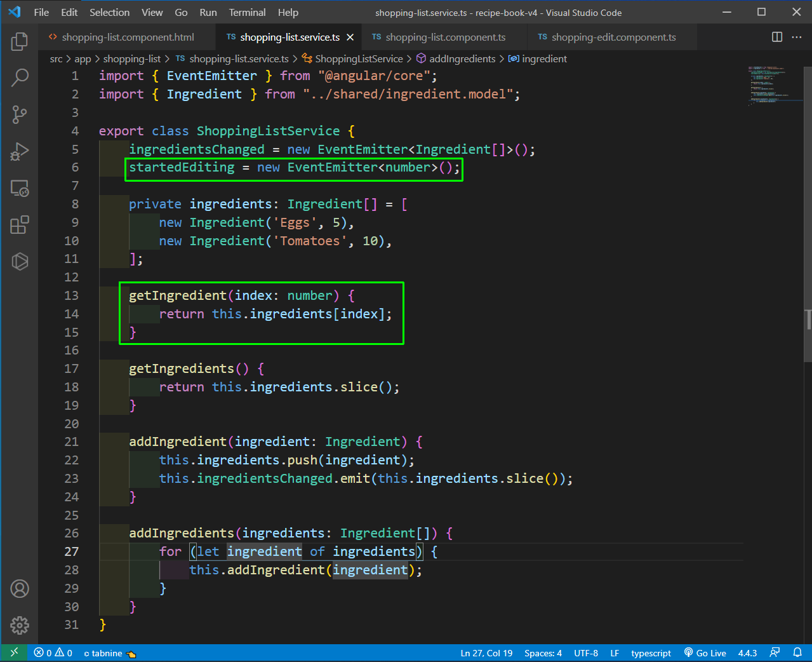This screenshot has height=662, width=812.
Task: Open the notifications bell icon
Action: tap(797, 652)
